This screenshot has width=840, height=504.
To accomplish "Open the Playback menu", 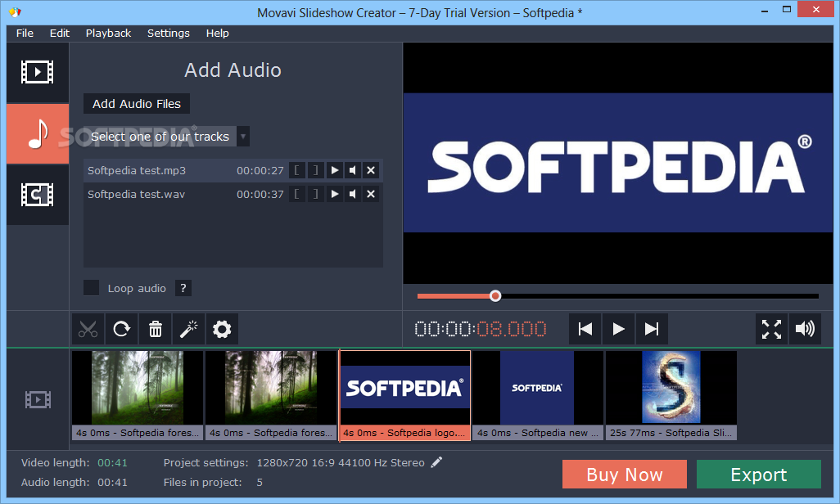I will (108, 34).
